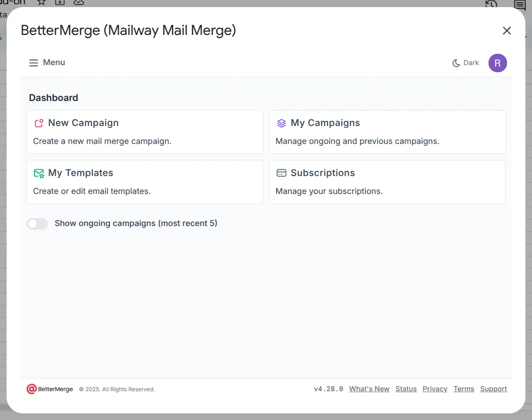Open the hamburger Menu

[33, 62]
